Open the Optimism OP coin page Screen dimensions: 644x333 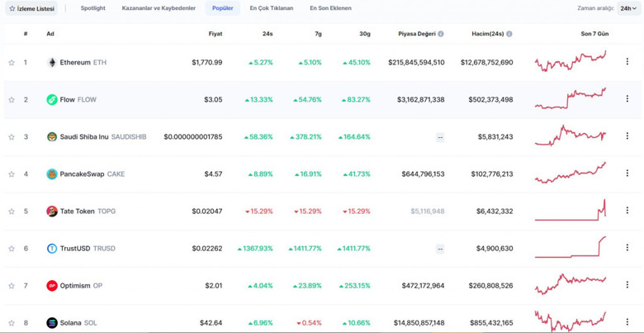81,286
